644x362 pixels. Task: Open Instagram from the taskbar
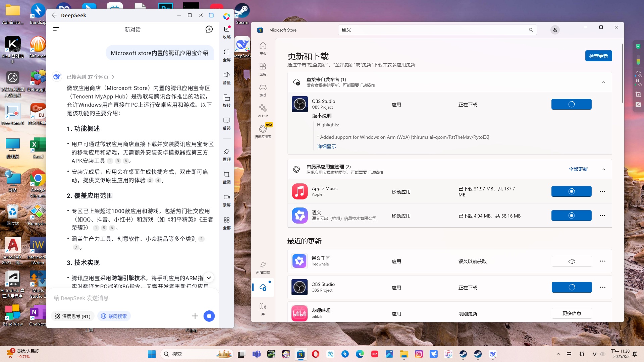[419, 354]
